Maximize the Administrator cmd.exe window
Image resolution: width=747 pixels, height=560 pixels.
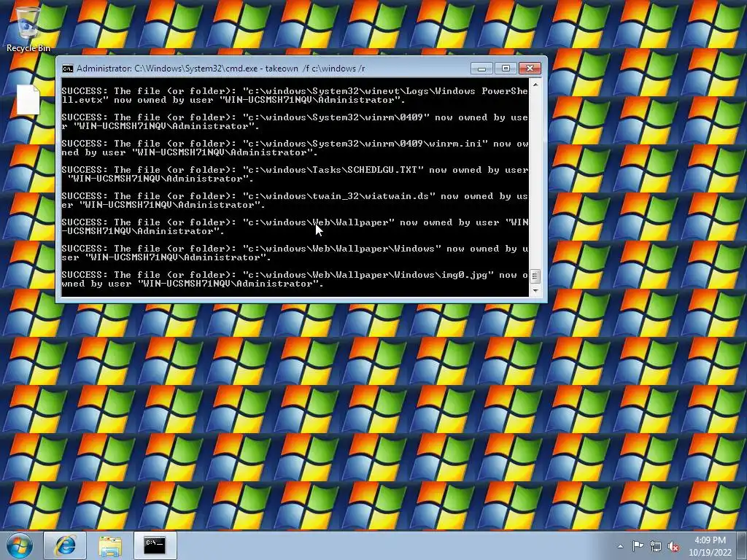coord(506,69)
